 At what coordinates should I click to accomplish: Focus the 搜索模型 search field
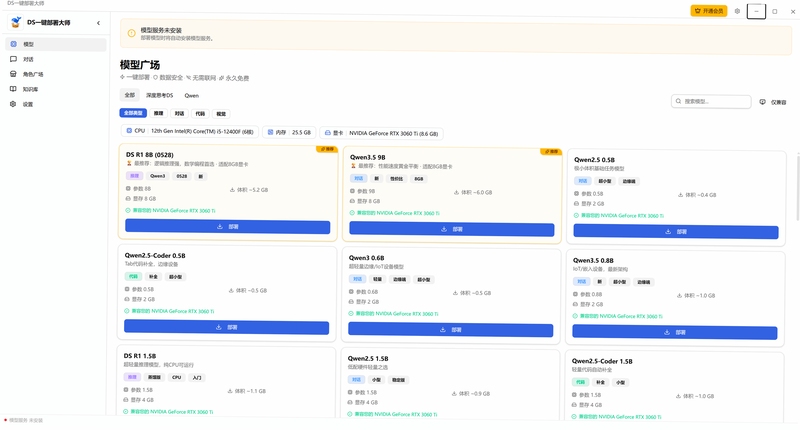[x=711, y=102]
